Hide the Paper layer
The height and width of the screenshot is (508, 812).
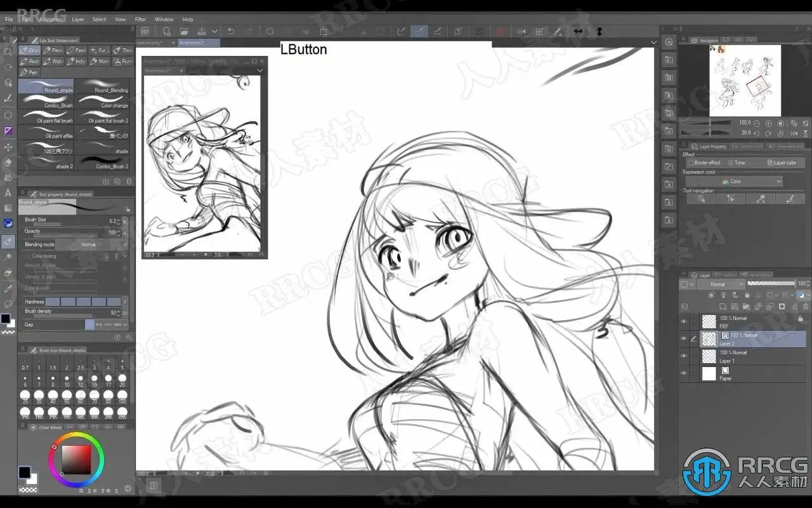coord(684,373)
